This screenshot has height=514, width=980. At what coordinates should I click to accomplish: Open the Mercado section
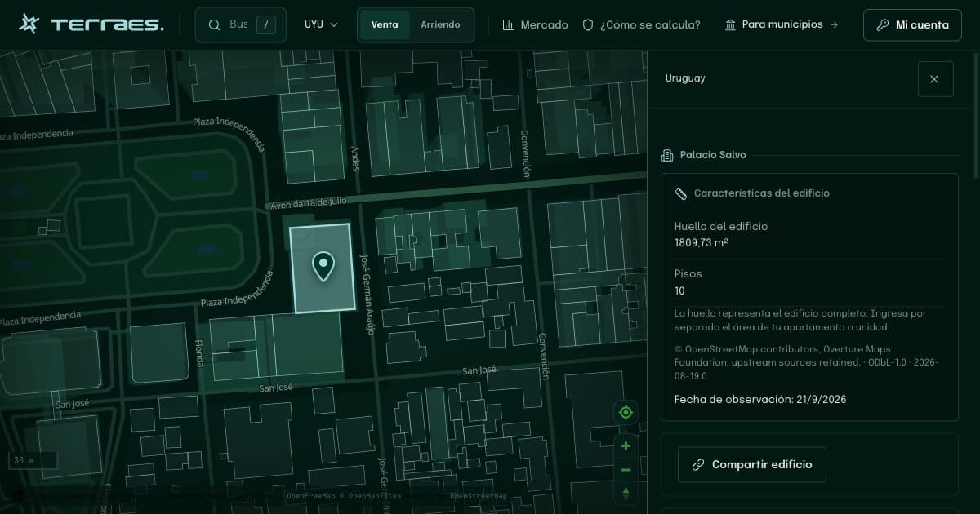535,24
